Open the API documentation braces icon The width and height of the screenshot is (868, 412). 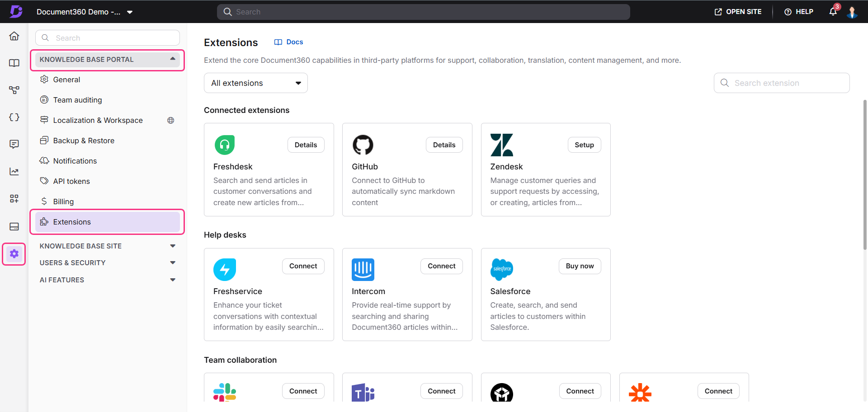(x=14, y=117)
